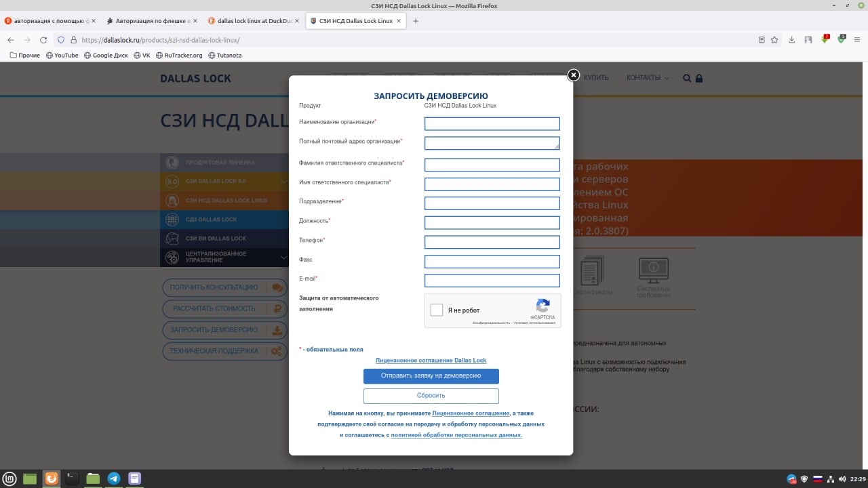The height and width of the screenshot is (488, 868).
Task: Focus the "Должность" input field
Action: click(x=492, y=223)
